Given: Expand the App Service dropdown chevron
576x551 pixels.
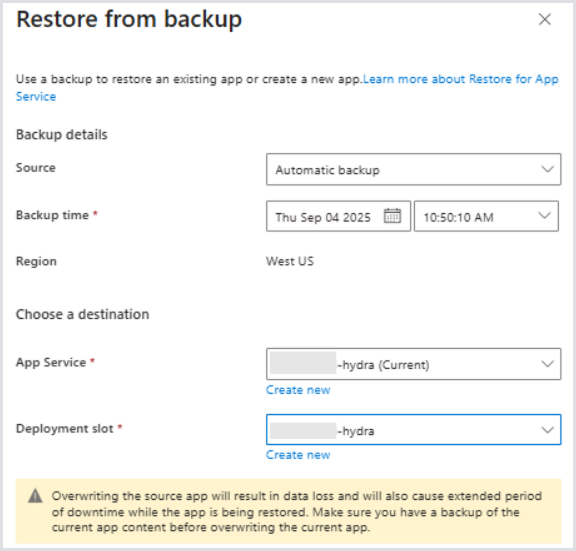Looking at the screenshot, I should coord(547,364).
